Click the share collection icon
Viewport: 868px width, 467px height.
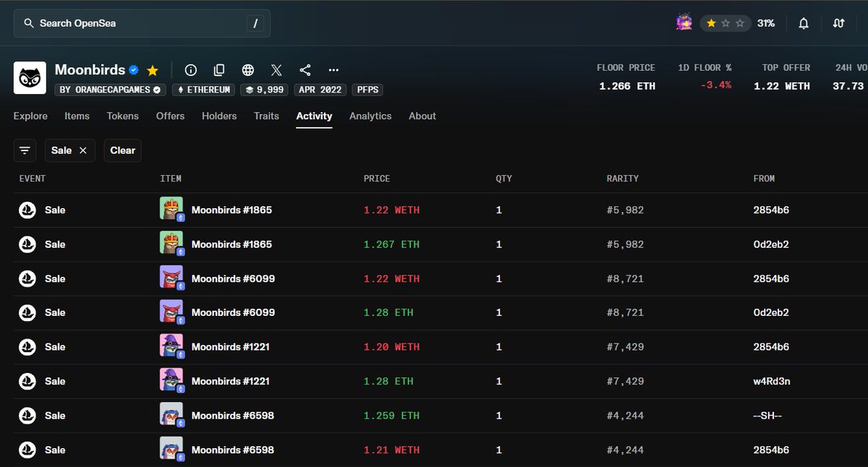click(305, 70)
